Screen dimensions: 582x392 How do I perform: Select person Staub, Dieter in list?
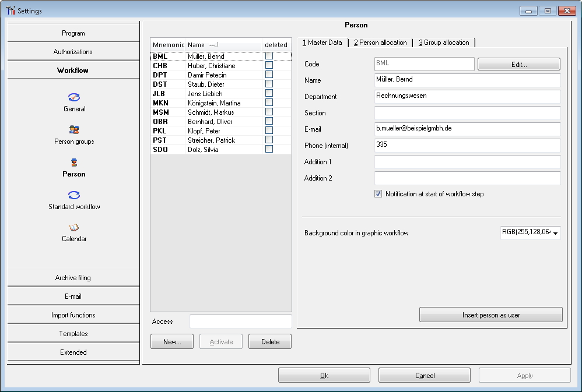[221, 84]
